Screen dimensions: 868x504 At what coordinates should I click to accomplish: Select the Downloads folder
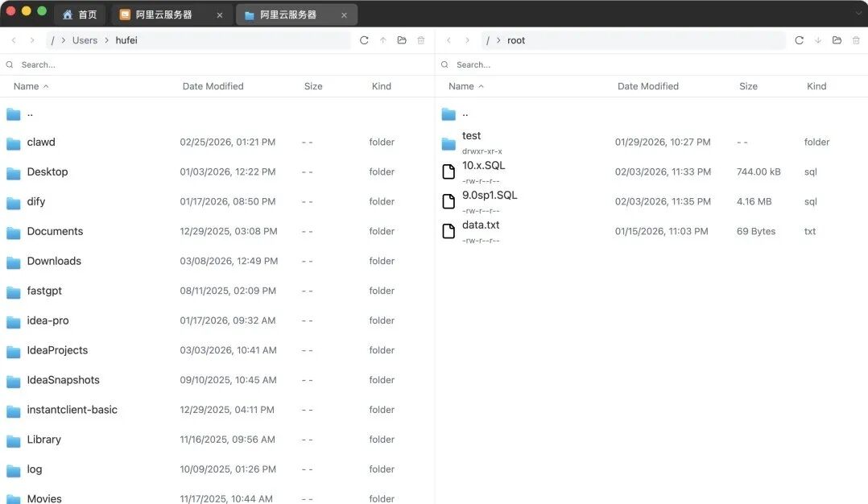(x=217, y=261)
